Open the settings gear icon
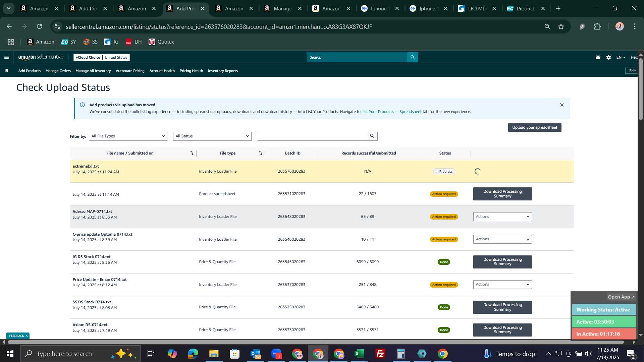Image resolution: width=644 pixels, height=362 pixels. click(x=608, y=57)
